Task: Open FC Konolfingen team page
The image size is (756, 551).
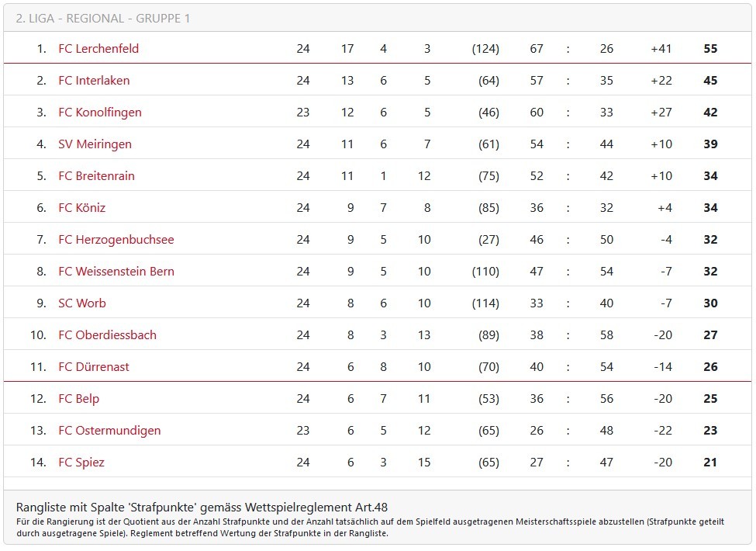Action: click(x=100, y=113)
